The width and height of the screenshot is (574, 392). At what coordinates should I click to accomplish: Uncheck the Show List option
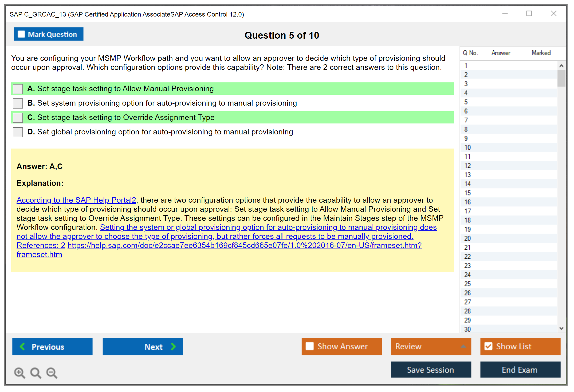(488, 346)
